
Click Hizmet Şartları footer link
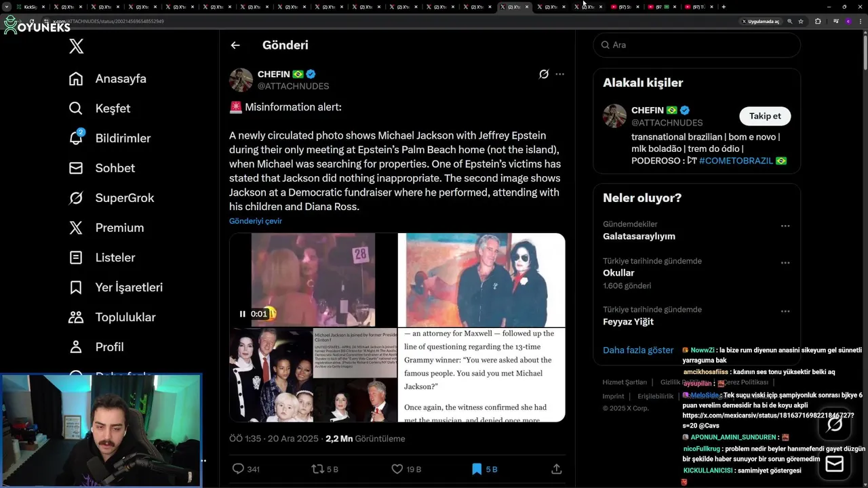[x=625, y=382]
